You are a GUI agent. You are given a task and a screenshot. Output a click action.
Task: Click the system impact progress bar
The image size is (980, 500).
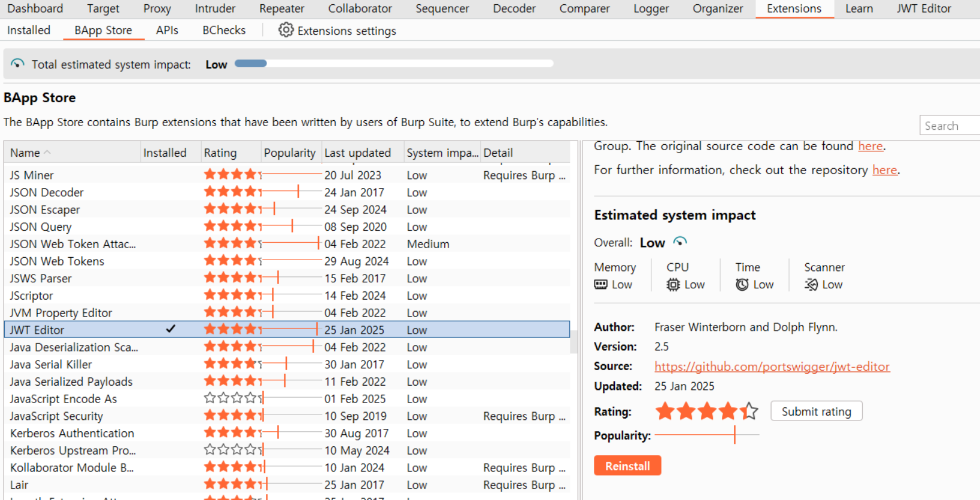[394, 63]
